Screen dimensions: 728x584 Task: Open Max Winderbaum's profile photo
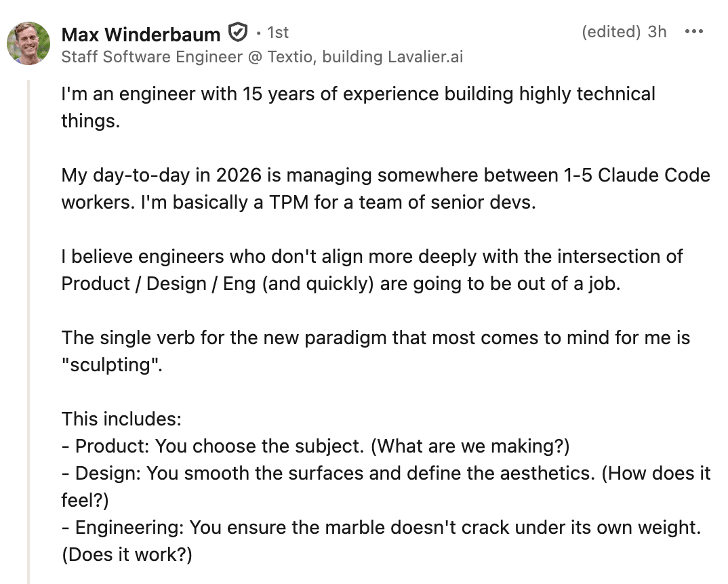(x=28, y=43)
